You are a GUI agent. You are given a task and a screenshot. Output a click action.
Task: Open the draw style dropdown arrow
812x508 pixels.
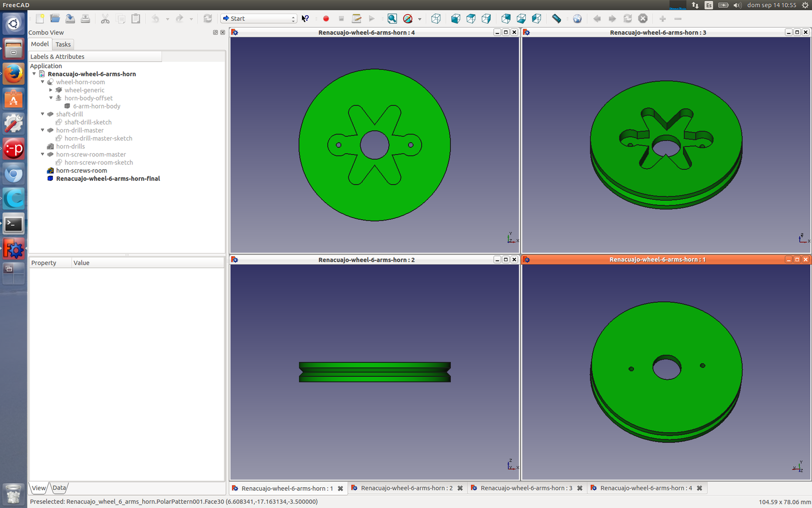(420, 19)
